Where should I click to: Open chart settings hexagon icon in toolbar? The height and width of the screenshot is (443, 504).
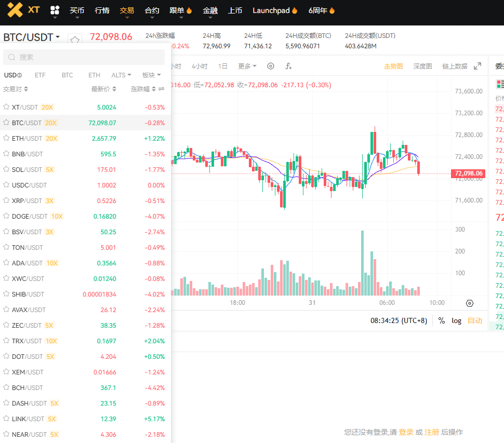tap(270, 66)
